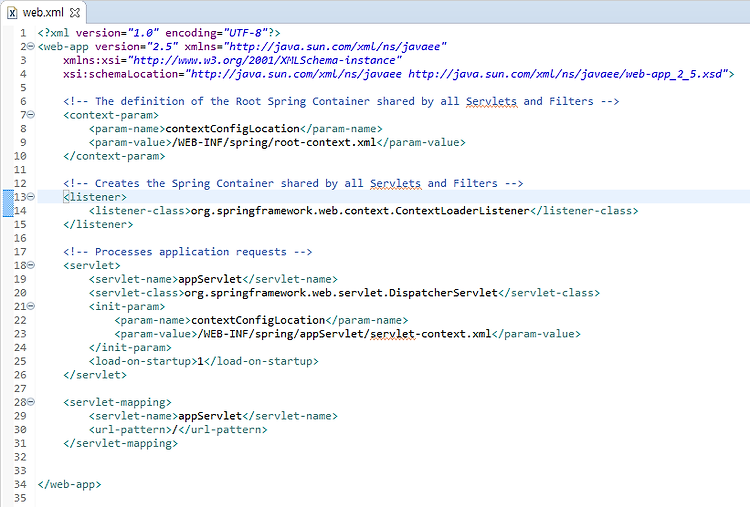Click the XML file icon on web.xml tab
Viewport: 750px width, 507px height.
12,13
